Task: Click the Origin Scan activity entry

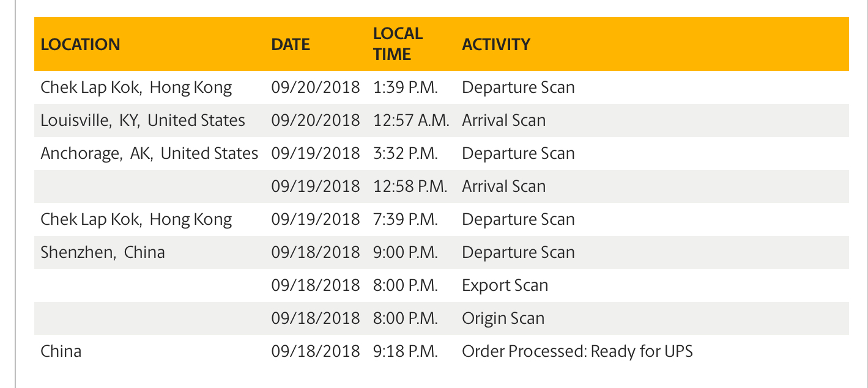Action: pos(503,318)
